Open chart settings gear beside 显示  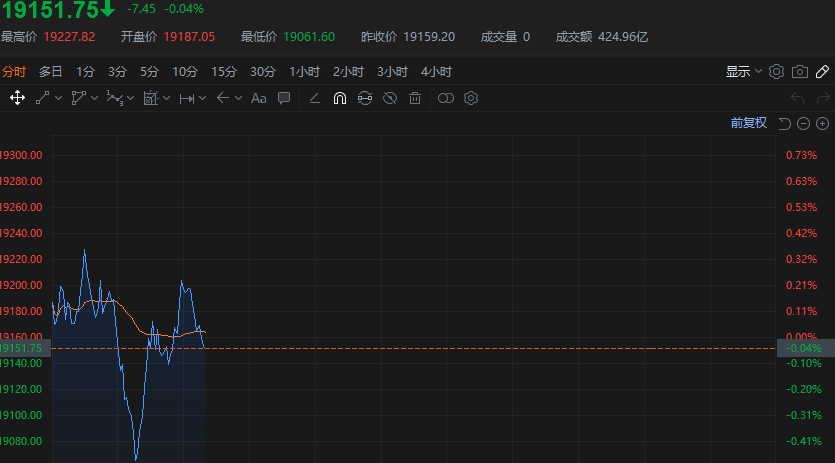tap(776, 72)
